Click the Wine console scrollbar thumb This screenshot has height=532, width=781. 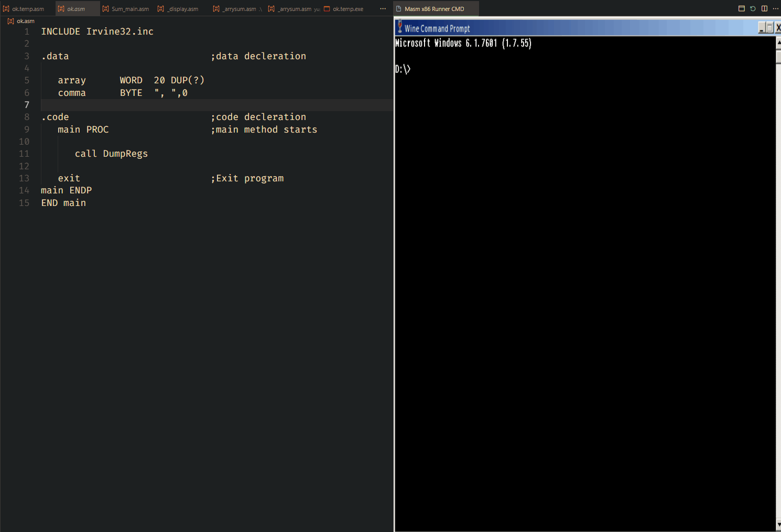click(778, 56)
